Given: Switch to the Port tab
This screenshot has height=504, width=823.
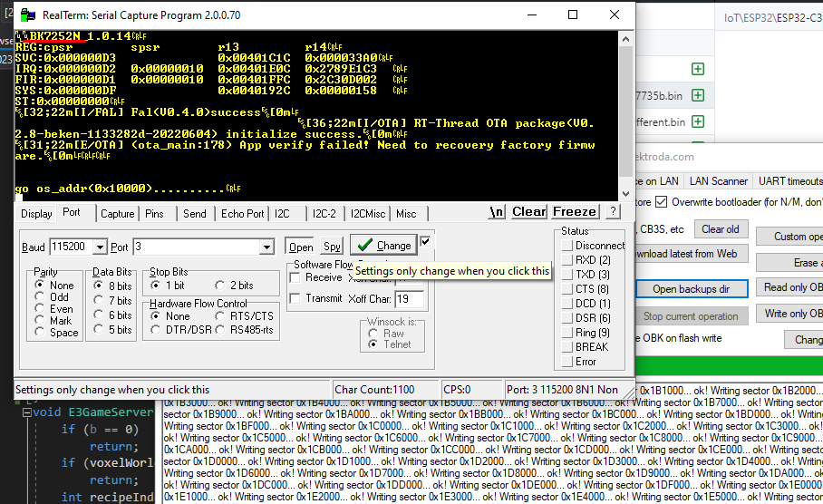Looking at the screenshot, I should pyautogui.click(x=72, y=212).
